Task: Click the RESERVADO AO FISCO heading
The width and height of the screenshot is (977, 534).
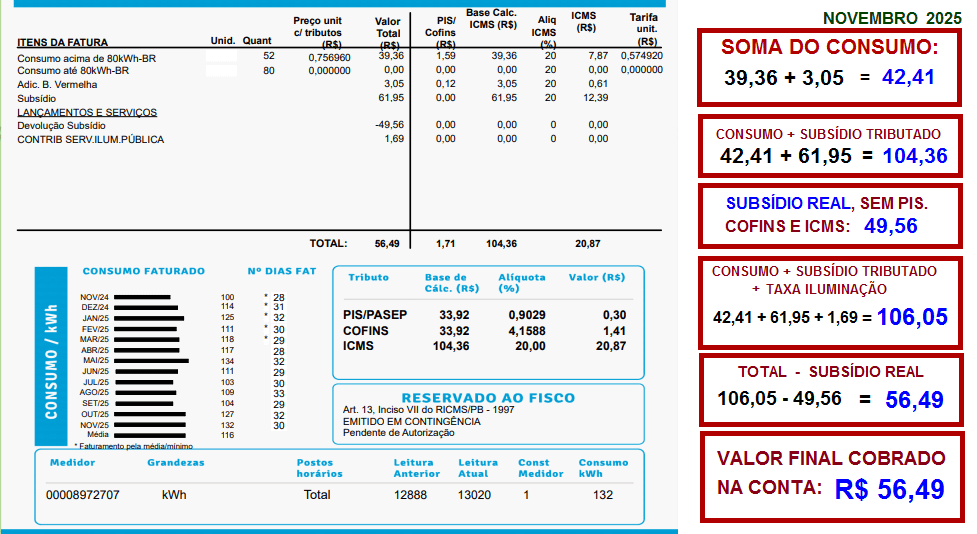Action: click(488, 398)
